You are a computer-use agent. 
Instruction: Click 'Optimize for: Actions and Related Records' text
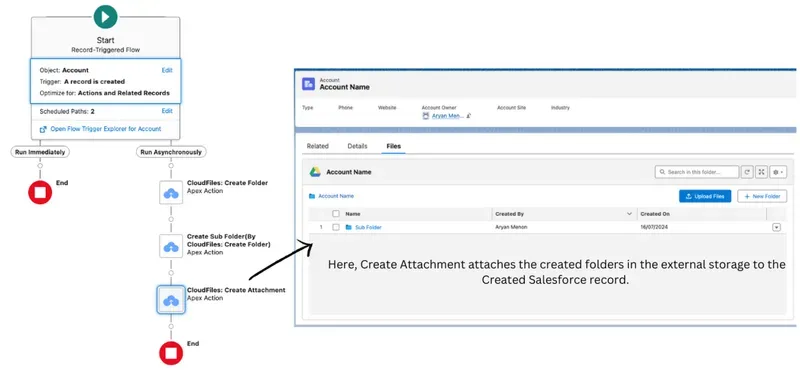click(105, 93)
